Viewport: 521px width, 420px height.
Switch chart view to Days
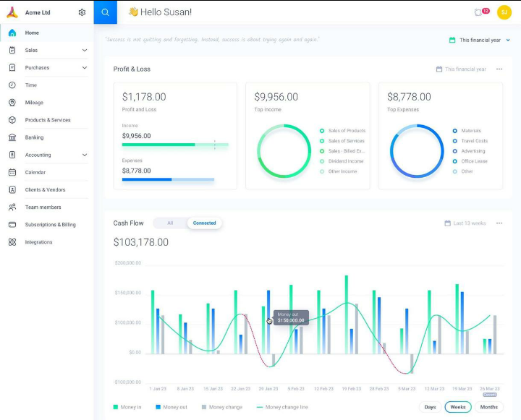tap(430, 407)
